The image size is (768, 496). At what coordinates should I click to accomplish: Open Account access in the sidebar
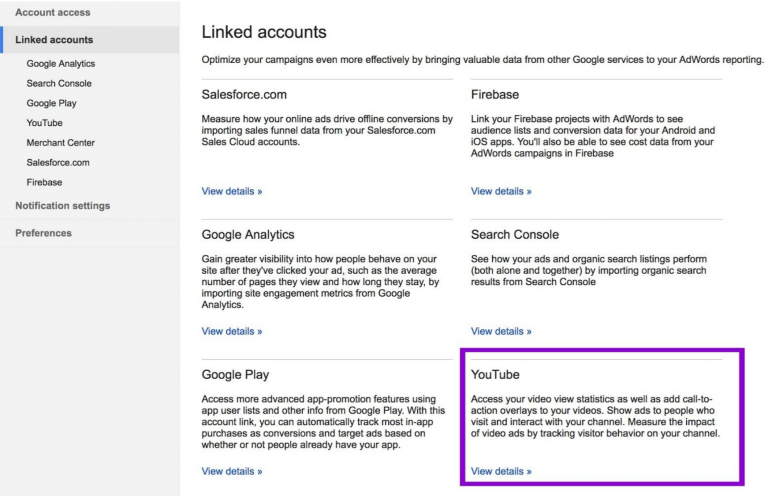(x=52, y=12)
